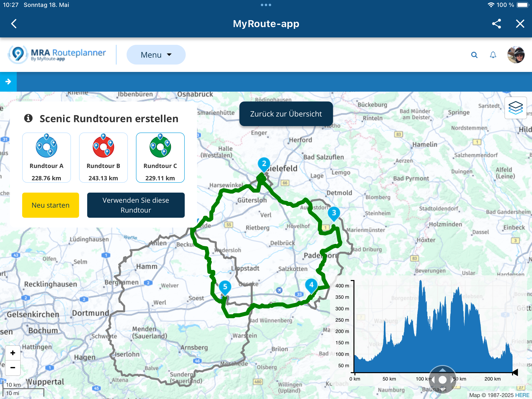Viewport: 532px width, 399px height.
Task: Click waypoint marker 4 on map
Action: point(311,285)
